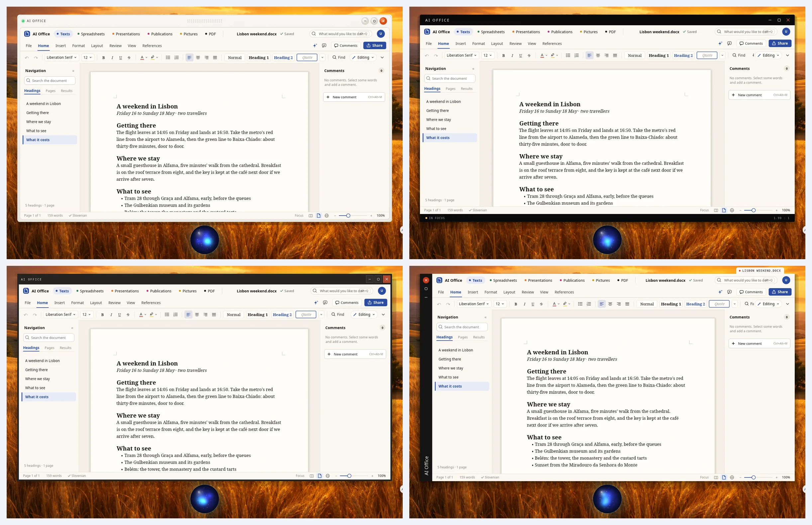
Task: Open the font color arrow in the top-left window
Action: tap(147, 57)
